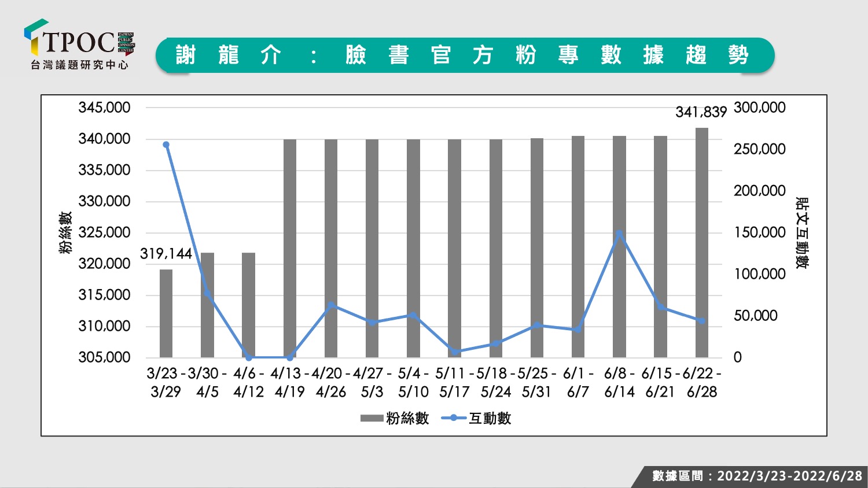
Task: Click the 3/23-3/29 fan count bar
Action: point(166,313)
